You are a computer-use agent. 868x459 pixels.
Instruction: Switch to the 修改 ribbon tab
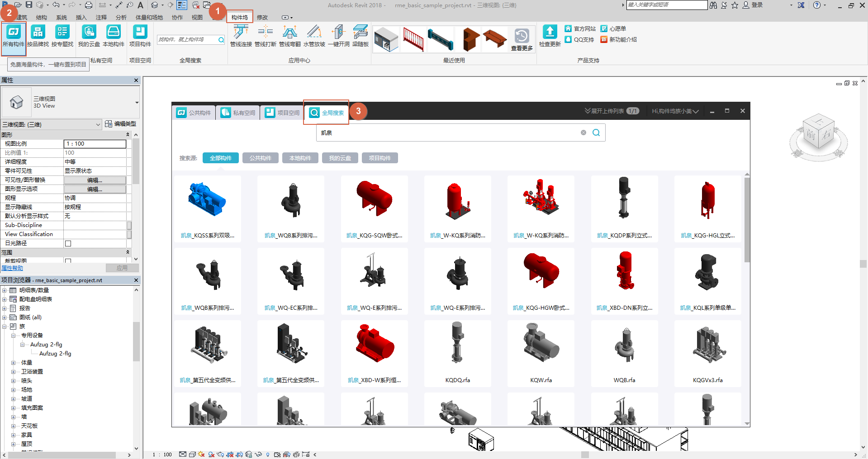tap(262, 17)
